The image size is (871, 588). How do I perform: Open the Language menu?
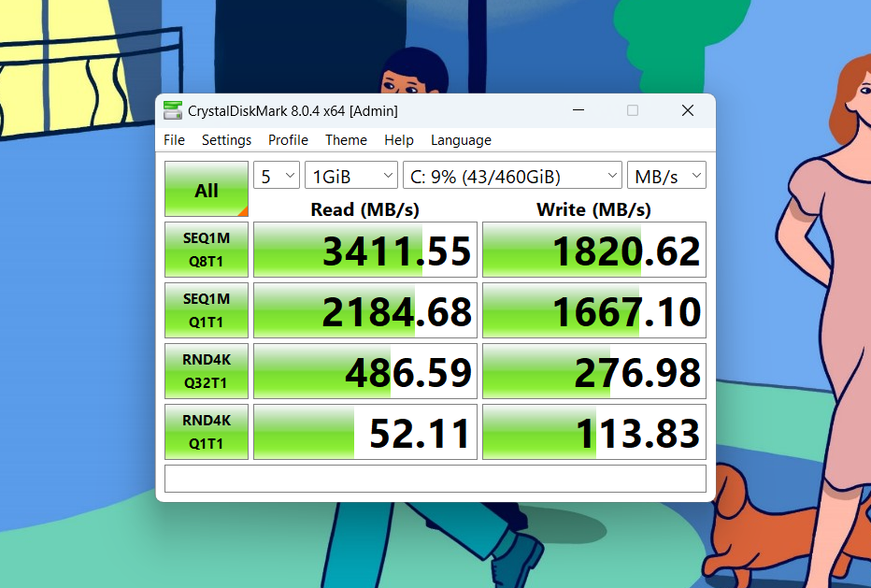pyautogui.click(x=461, y=140)
